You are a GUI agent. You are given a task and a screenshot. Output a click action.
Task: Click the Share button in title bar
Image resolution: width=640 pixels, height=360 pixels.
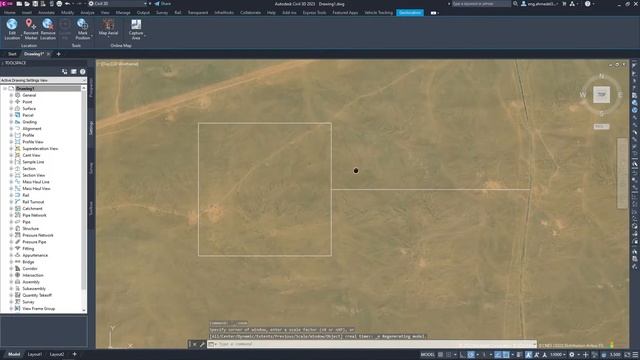(163, 4)
